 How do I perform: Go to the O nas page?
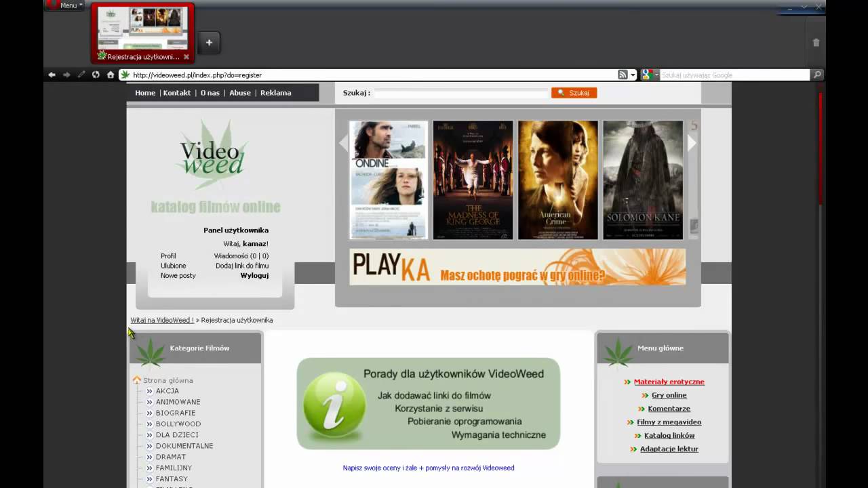pos(210,93)
